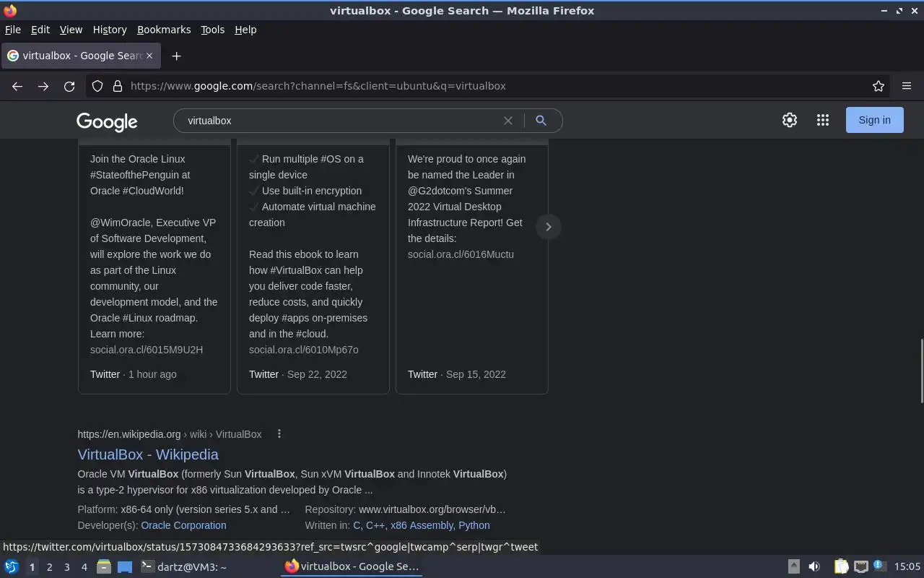Sign in to Google account

point(874,120)
